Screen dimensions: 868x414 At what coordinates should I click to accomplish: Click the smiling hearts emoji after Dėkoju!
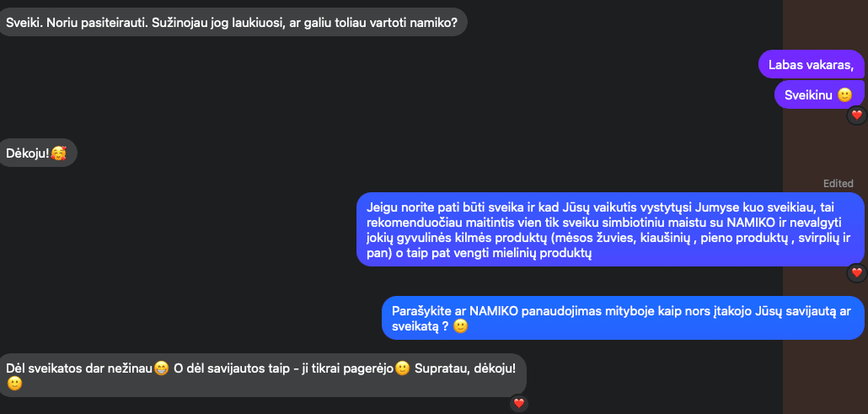[58, 153]
